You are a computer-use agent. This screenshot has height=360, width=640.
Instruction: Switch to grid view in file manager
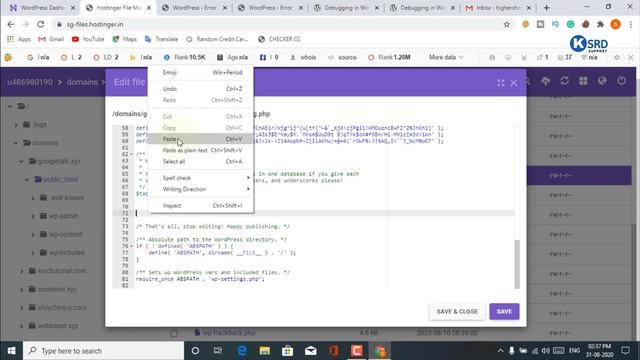coord(583,81)
